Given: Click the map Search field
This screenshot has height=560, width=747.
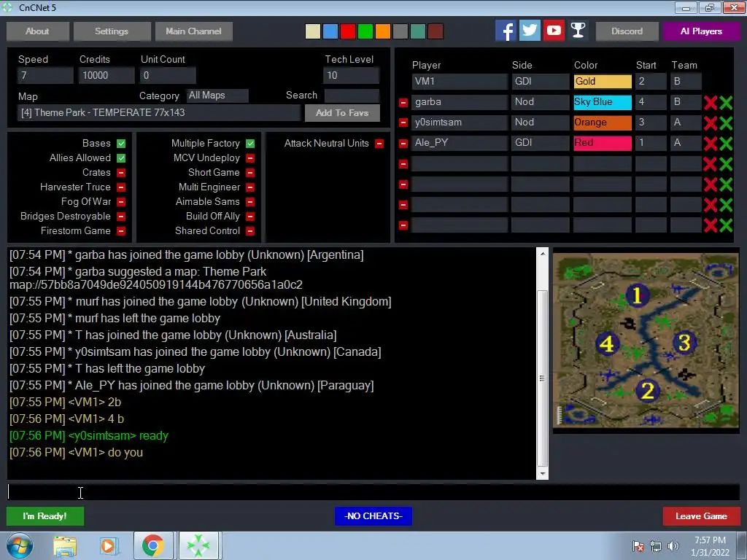Looking at the screenshot, I should pyautogui.click(x=352, y=96).
